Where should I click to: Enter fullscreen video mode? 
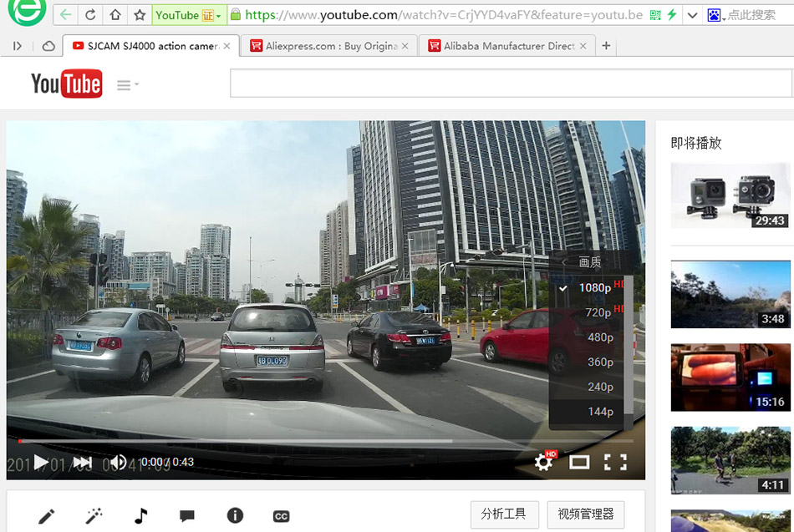[615, 462]
